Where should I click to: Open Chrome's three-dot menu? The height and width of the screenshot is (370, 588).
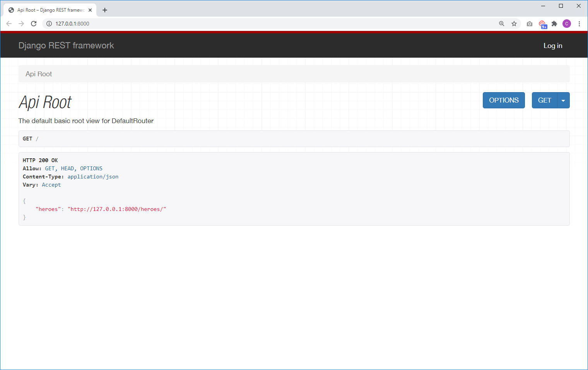pos(579,24)
